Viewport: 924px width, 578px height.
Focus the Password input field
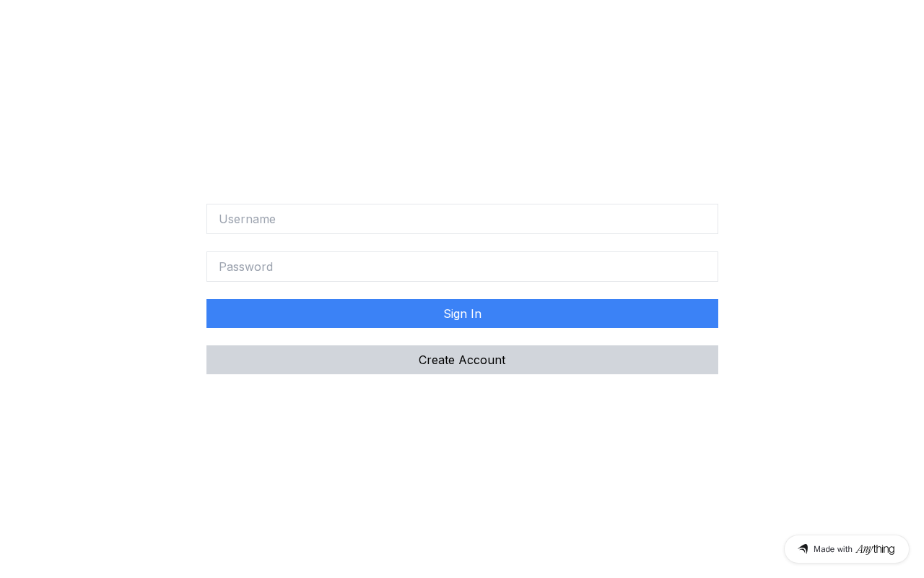click(462, 267)
